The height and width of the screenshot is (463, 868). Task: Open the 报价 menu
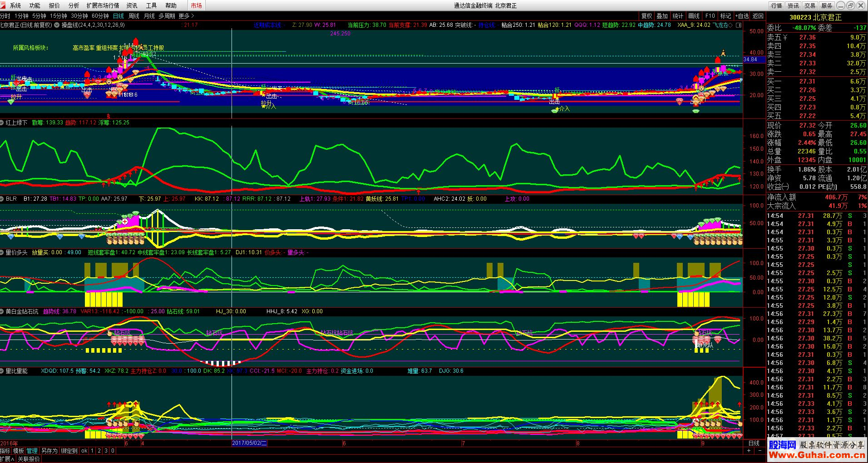54,5
